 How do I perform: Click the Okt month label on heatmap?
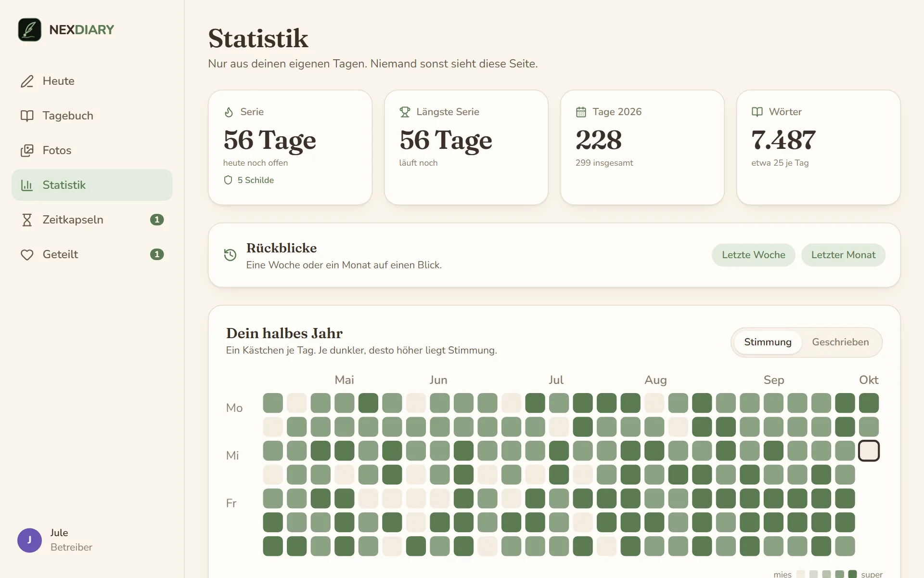[x=869, y=380]
